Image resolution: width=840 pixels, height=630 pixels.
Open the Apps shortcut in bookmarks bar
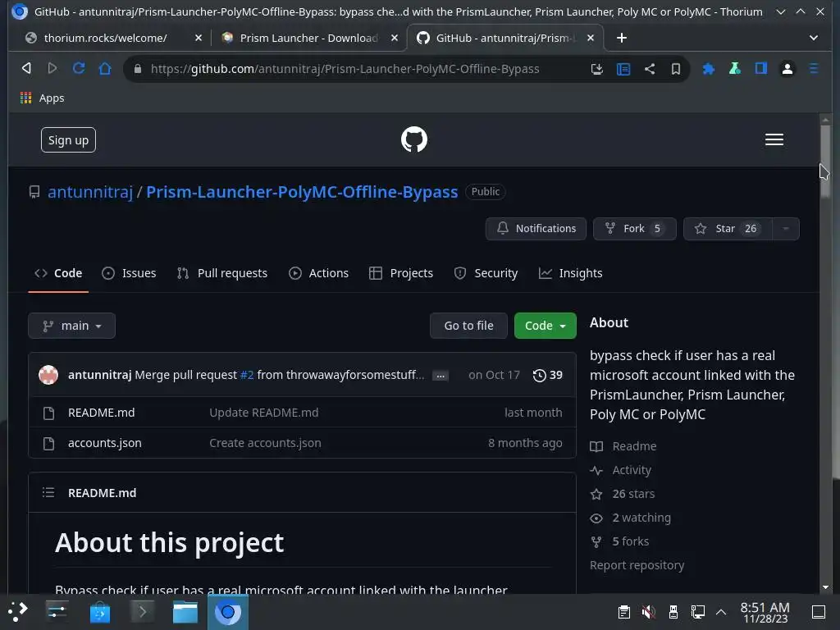coord(43,98)
